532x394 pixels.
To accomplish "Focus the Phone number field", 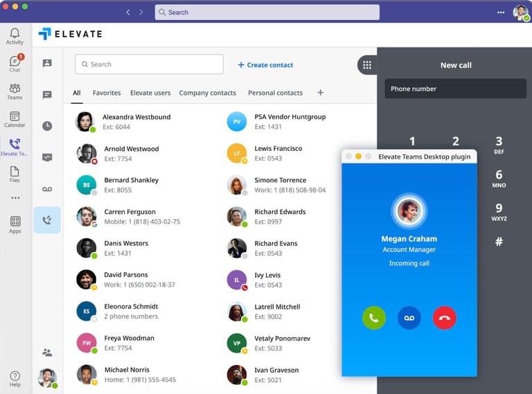I will 455,89.
